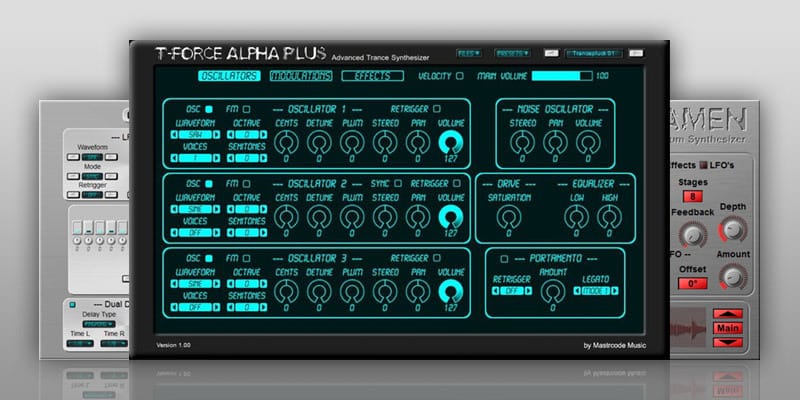This screenshot has width=800, height=400.
Task: Click the Stages value field showing 8
Action: tap(692, 196)
